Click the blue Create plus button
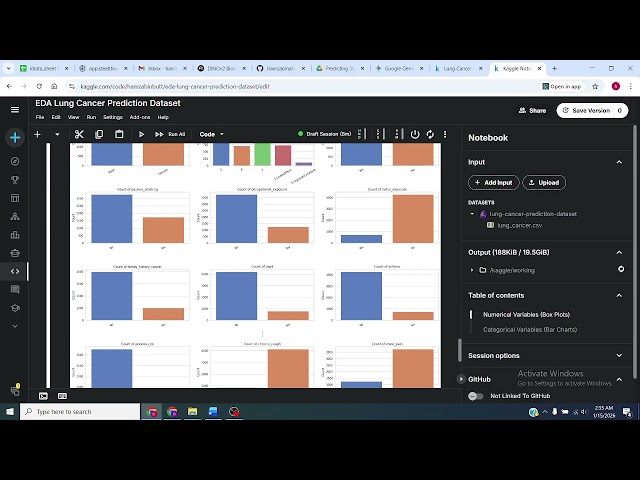Viewport: 640px width, 480px height. click(15, 138)
